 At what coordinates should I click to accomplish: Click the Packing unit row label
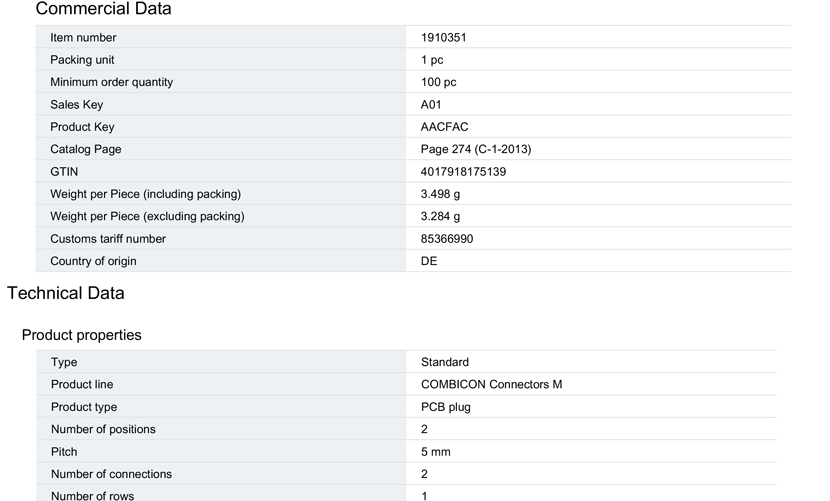[82, 60]
